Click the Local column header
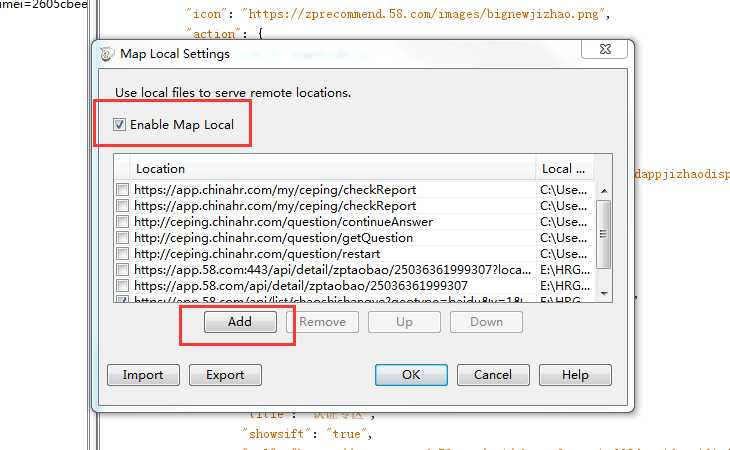This screenshot has height=450, width=730. [565, 168]
